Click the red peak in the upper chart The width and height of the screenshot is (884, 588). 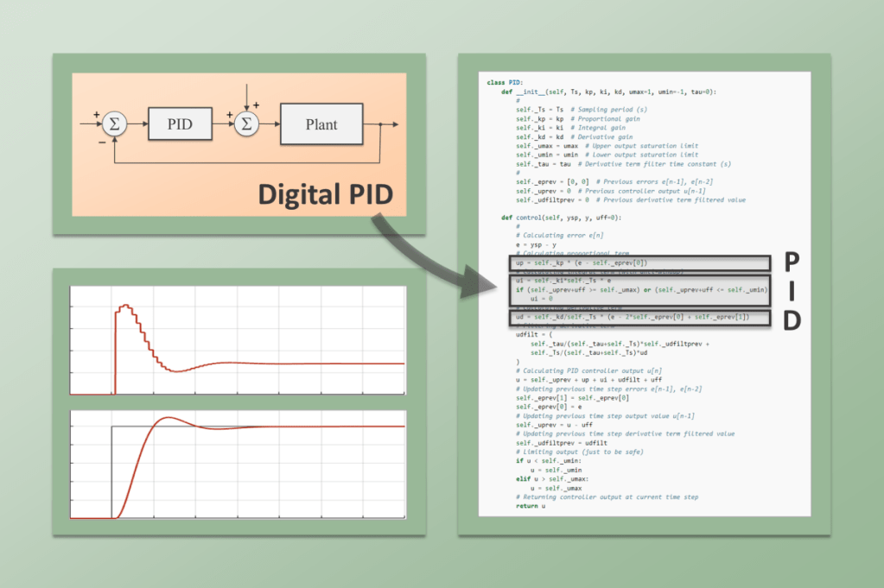pyautogui.click(x=125, y=306)
